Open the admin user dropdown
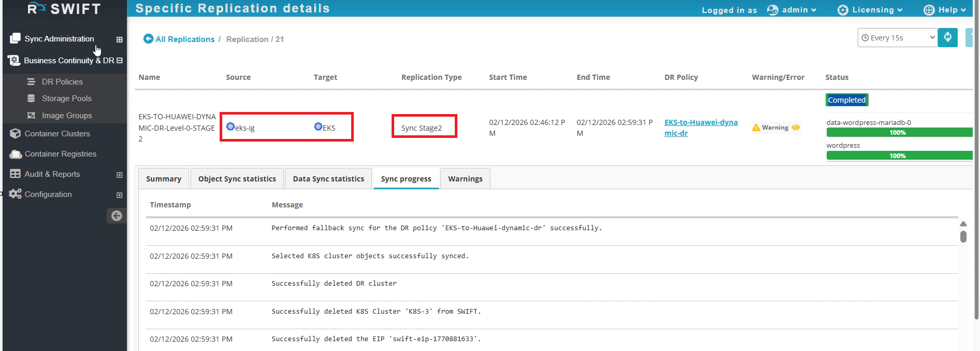The height and width of the screenshot is (351, 980). point(799,10)
